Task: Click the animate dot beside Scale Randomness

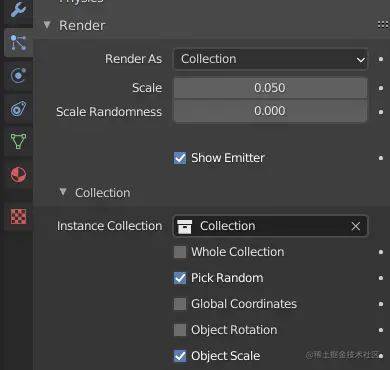Action: (381, 112)
